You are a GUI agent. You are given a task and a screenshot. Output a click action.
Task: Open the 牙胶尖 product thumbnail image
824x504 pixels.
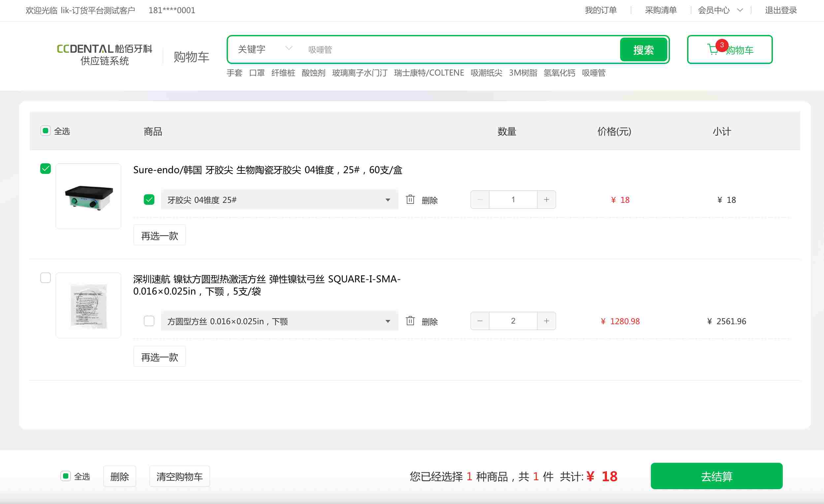pyautogui.click(x=88, y=196)
